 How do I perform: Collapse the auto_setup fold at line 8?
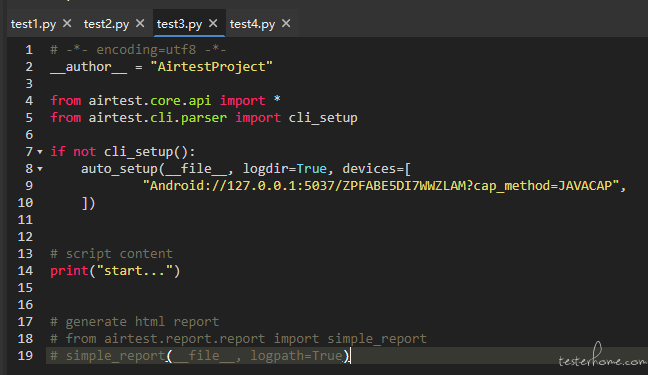click(x=40, y=169)
